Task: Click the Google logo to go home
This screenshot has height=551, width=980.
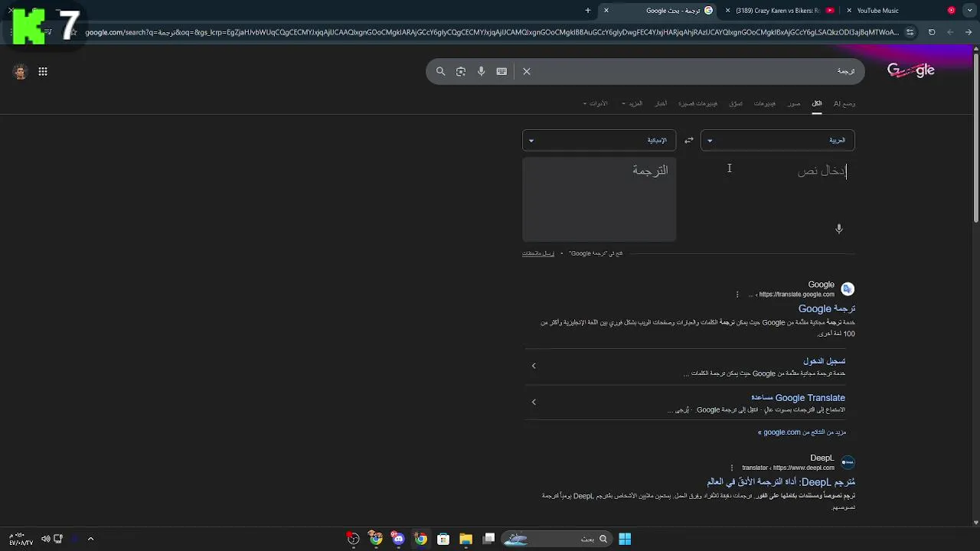Action: (x=911, y=70)
